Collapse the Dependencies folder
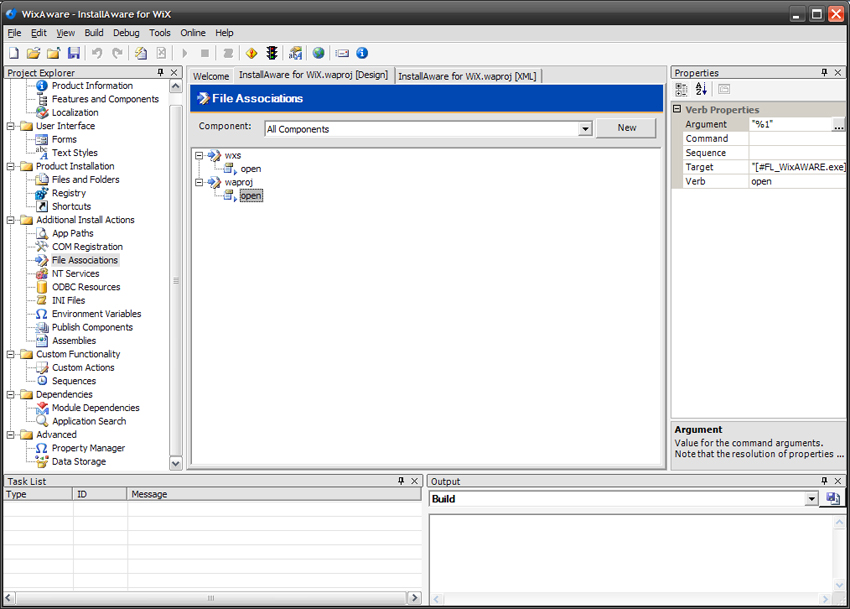Image resolution: width=850 pixels, height=609 pixels. [x=11, y=394]
